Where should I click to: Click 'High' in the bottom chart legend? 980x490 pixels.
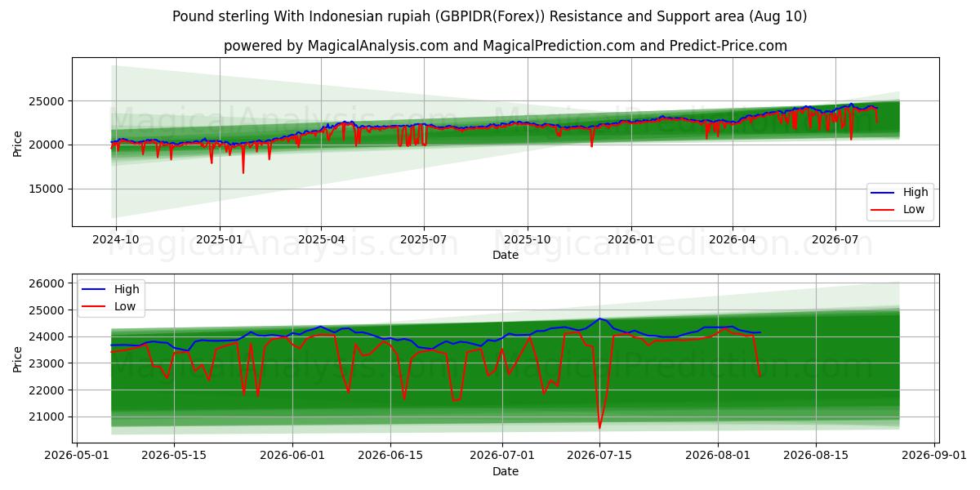pos(127,289)
